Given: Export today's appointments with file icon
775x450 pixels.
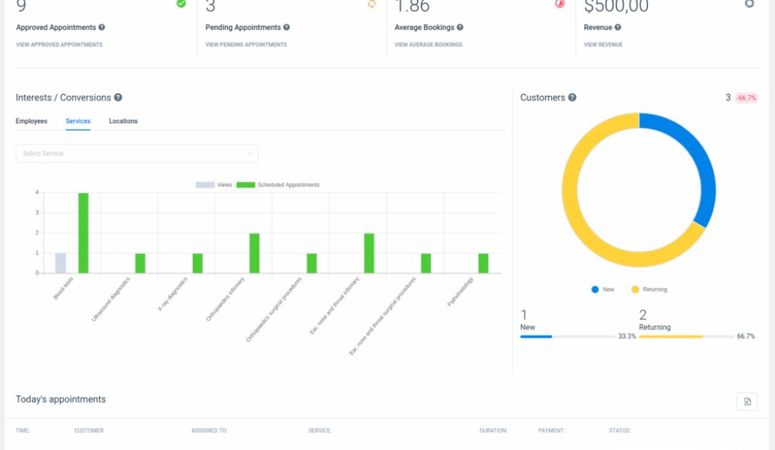Looking at the screenshot, I should click(x=747, y=402).
